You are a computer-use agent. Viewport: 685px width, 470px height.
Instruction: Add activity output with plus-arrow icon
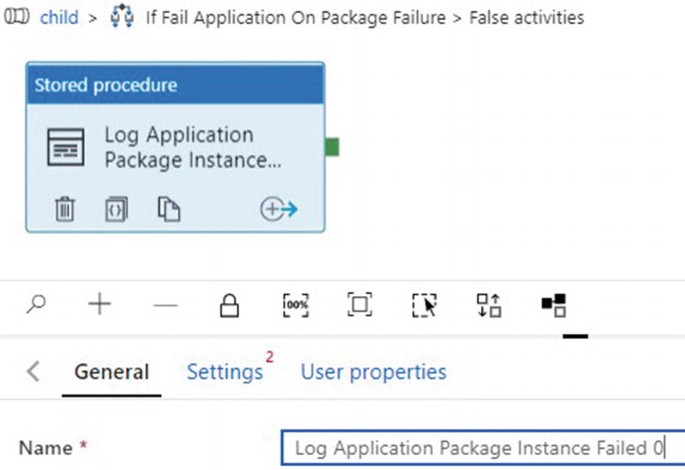[x=279, y=209]
